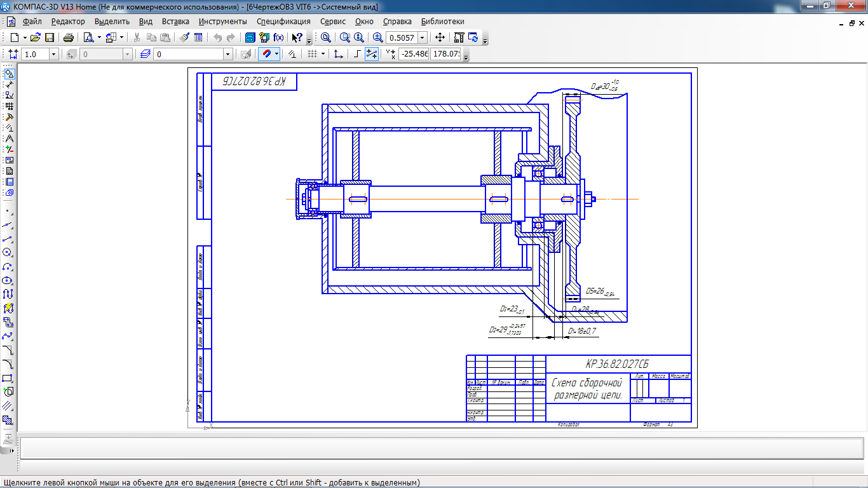868x488 pixels.
Task: Expand grid options dropdown arrow
Action: point(323,54)
